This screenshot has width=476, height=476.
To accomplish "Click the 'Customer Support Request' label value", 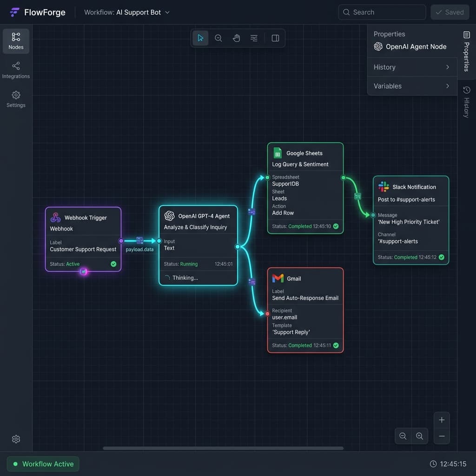I will [x=83, y=249].
